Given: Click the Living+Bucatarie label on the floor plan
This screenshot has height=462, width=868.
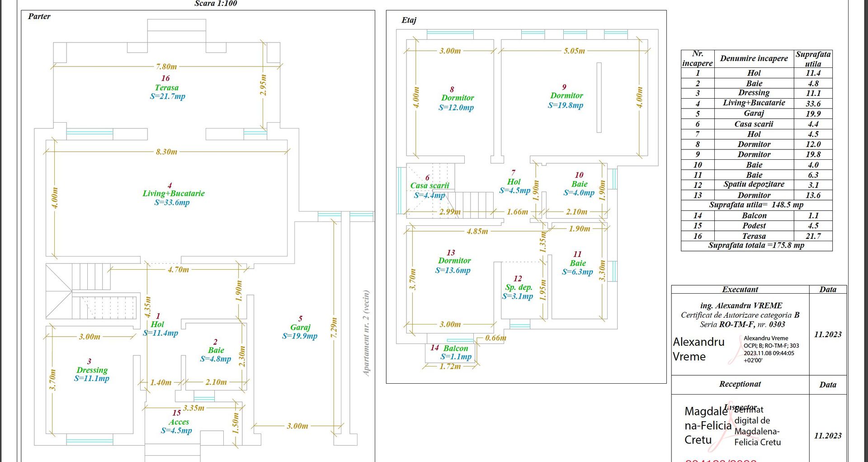Looking at the screenshot, I should pos(173,194).
